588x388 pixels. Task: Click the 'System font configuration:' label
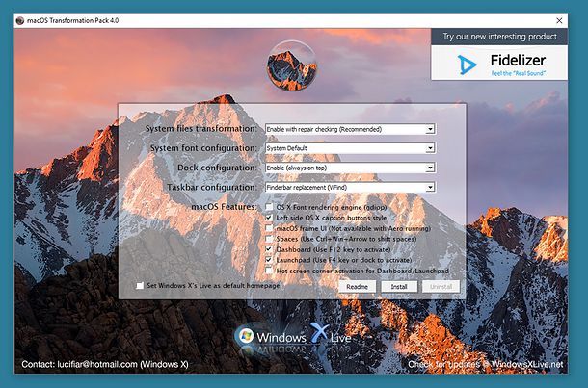(203, 148)
